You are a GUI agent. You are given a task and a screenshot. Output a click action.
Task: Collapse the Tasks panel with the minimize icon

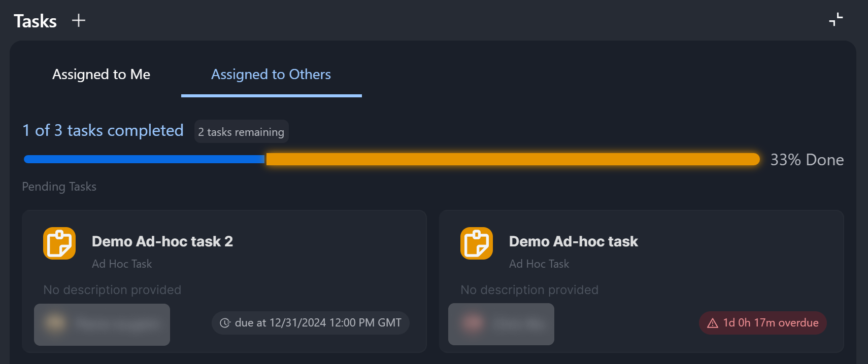click(x=836, y=20)
